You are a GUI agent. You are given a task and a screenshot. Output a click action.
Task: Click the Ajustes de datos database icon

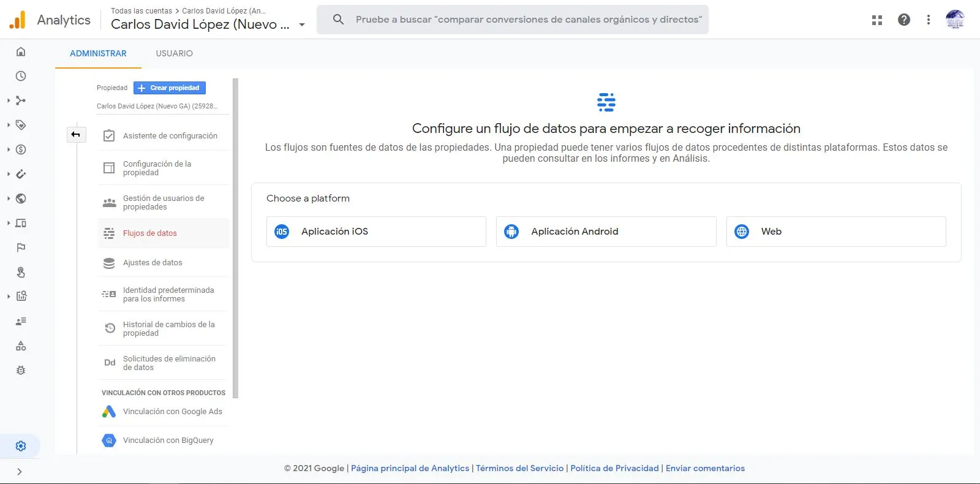pyautogui.click(x=109, y=263)
